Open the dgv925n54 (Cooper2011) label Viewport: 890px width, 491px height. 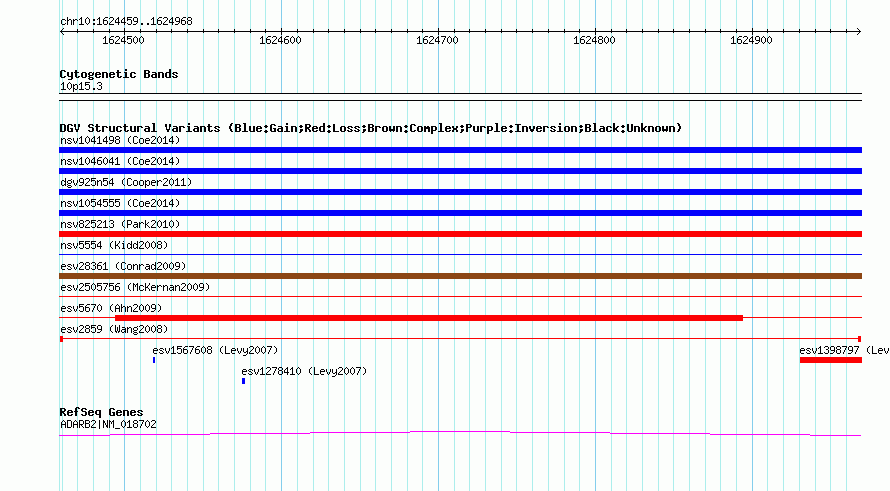click(126, 182)
